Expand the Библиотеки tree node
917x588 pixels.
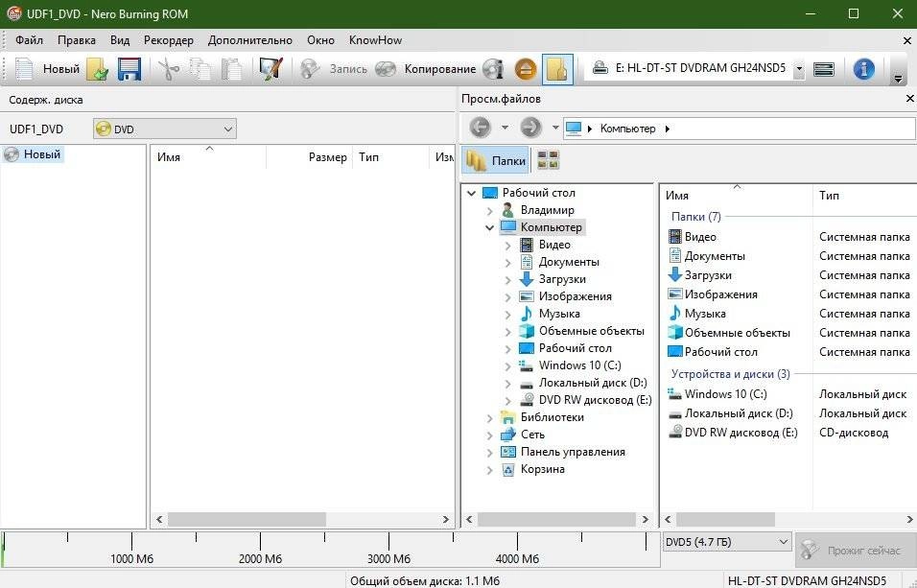pyautogui.click(x=489, y=418)
